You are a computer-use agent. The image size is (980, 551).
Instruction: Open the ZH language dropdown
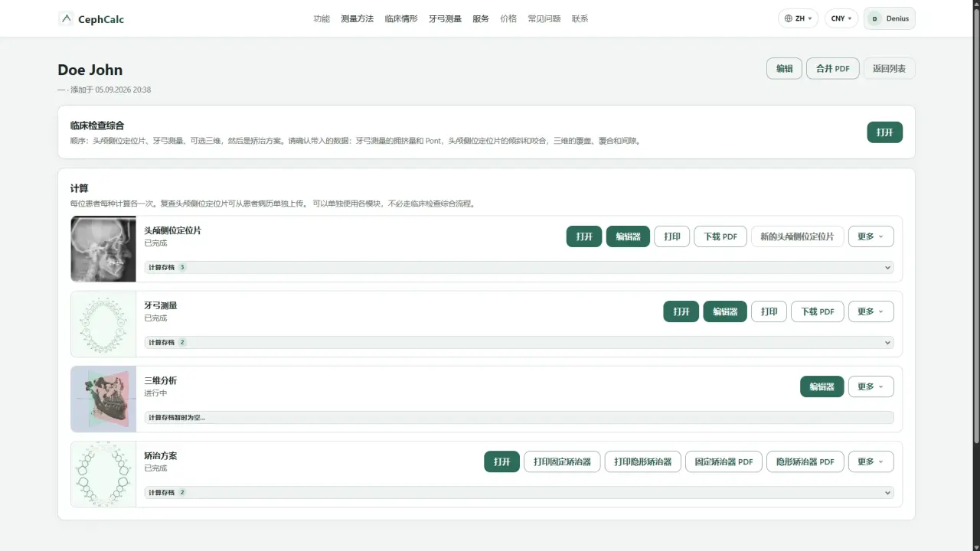(798, 18)
